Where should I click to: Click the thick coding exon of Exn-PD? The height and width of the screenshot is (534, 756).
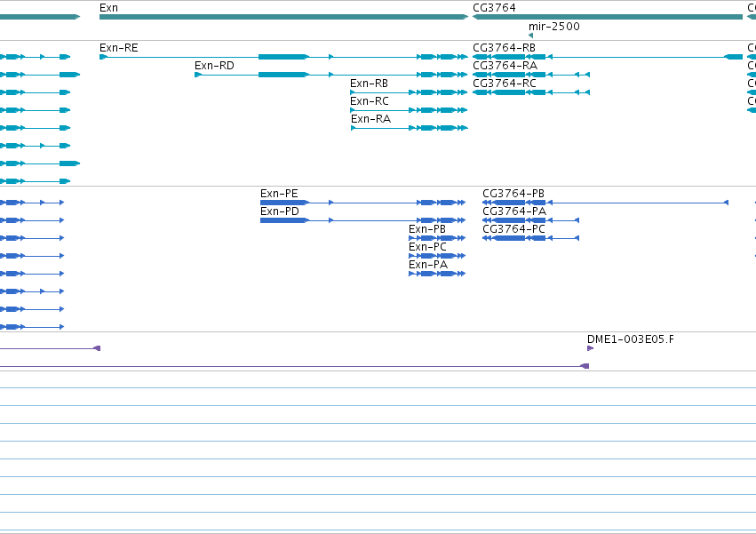tap(284, 220)
